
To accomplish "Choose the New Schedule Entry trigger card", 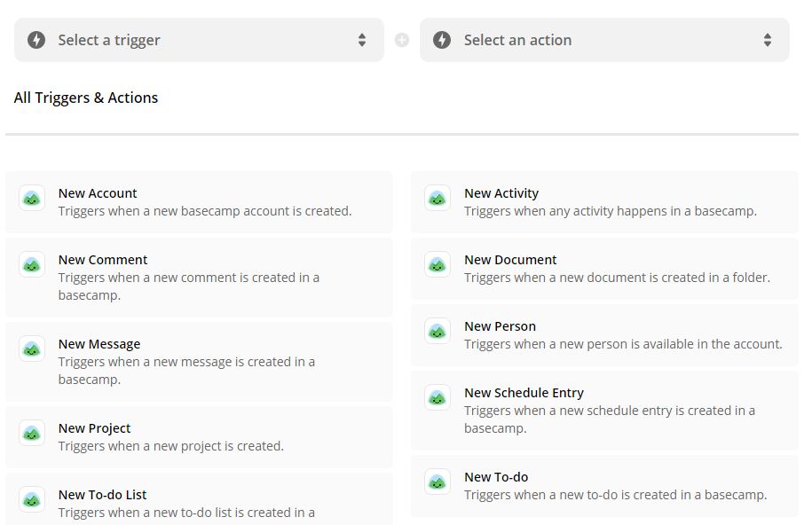I will (604, 410).
